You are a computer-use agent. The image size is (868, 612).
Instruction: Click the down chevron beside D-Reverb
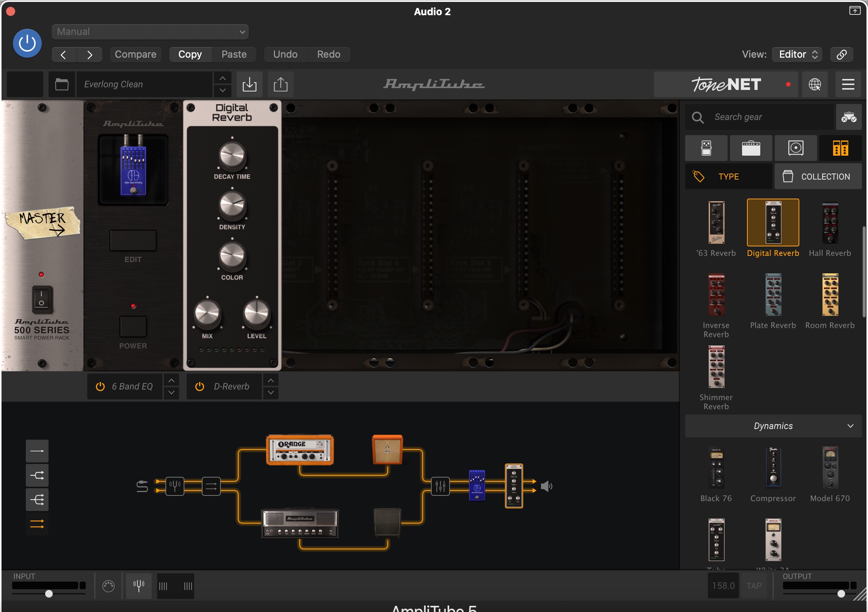click(x=271, y=393)
